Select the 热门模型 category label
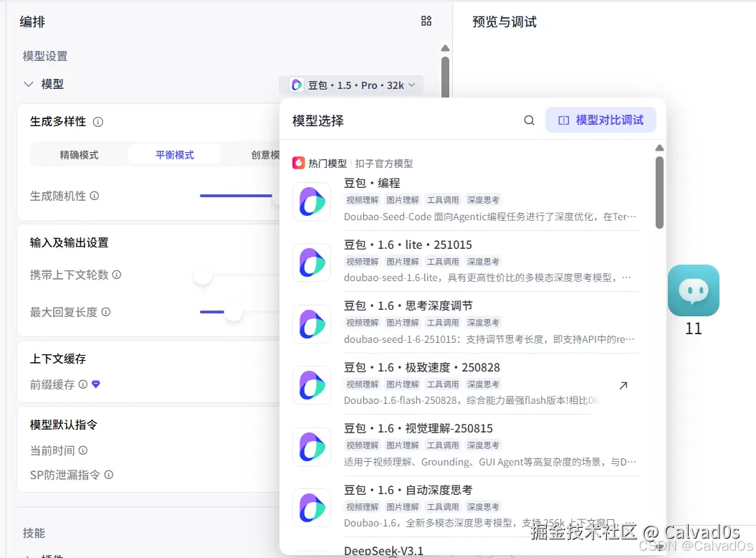This screenshot has width=756, height=558. pos(327,164)
